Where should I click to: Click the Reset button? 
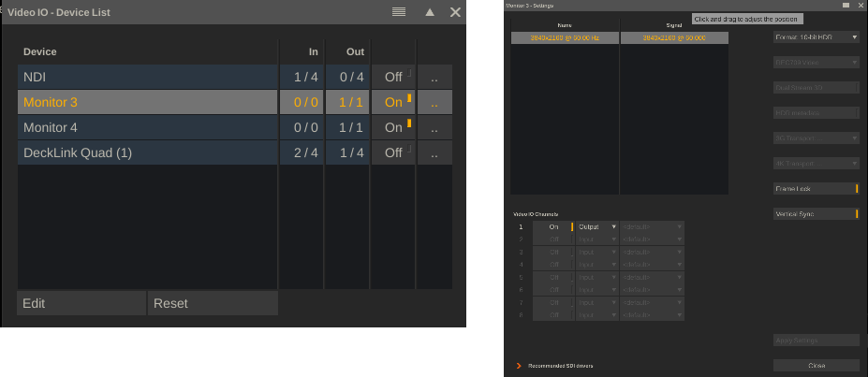(x=213, y=303)
